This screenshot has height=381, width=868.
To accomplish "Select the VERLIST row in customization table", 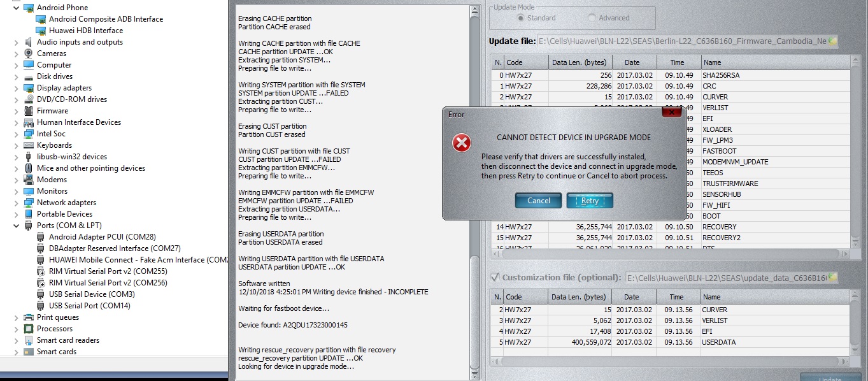I will coord(671,320).
